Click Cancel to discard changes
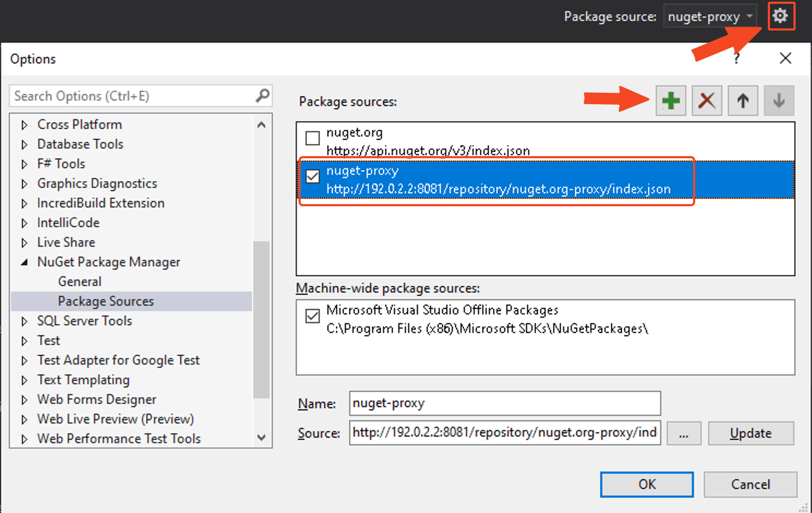This screenshot has width=812, height=513. (750, 485)
